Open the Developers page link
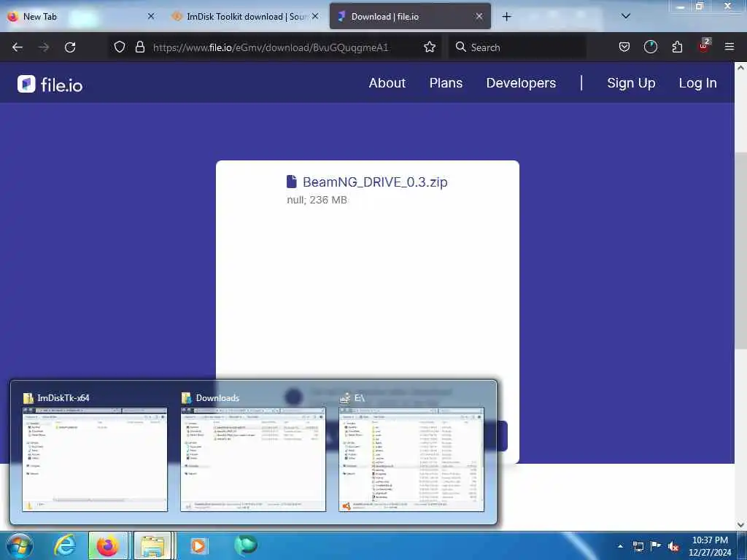 (x=521, y=83)
